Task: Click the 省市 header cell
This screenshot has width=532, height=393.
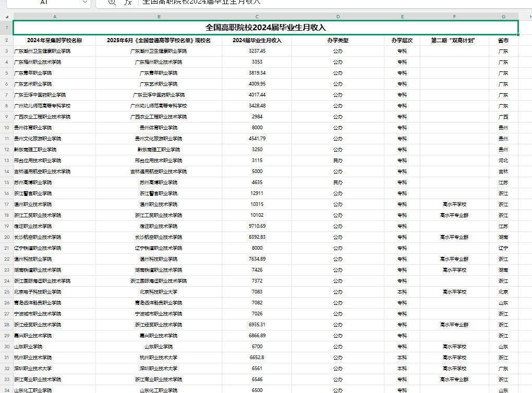Action: point(503,40)
